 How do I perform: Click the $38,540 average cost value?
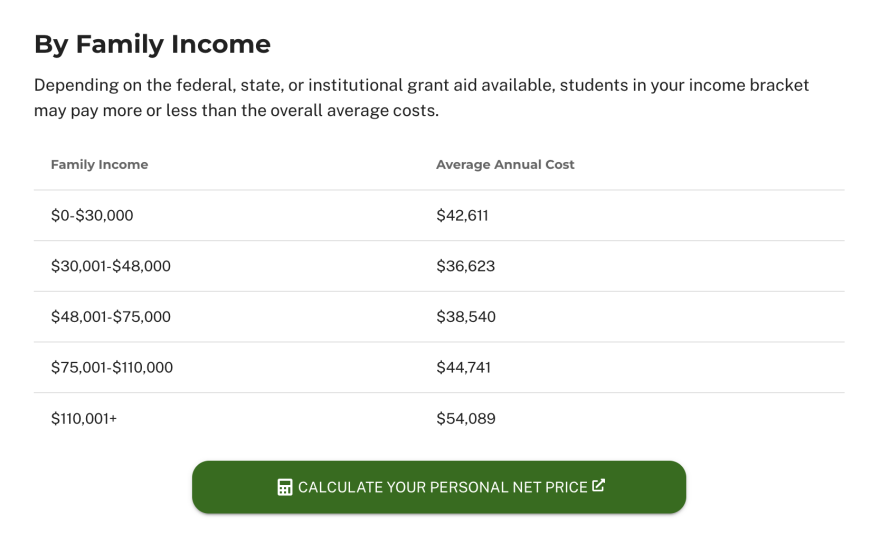click(x=466, y=317)
